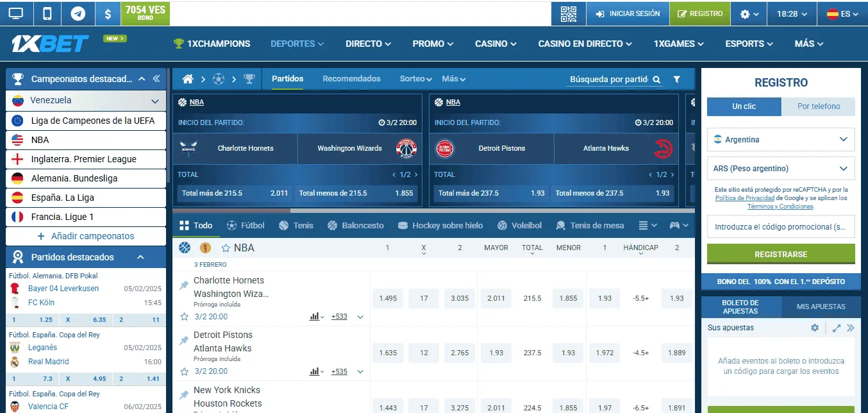Collapse Campeonatos destacados section

[142, 79]
